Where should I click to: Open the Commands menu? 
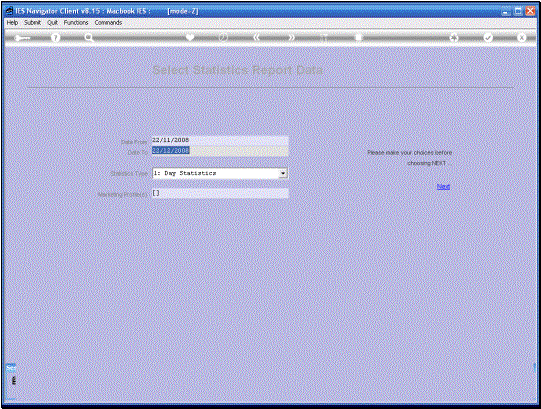(108, 22)
